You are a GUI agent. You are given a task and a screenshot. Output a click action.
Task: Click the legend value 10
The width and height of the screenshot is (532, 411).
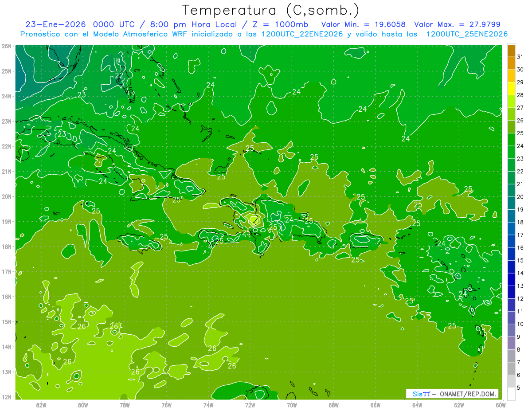tap(520, 324)
